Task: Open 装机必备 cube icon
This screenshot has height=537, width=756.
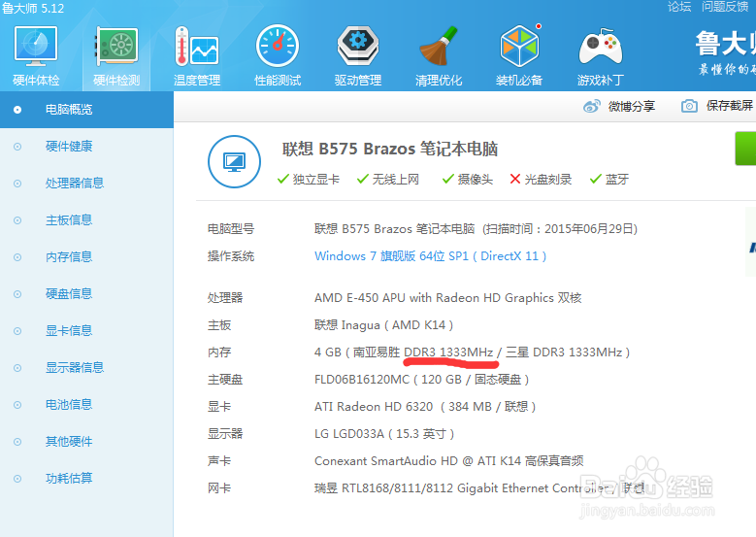Action: click(x=520, y=46)
